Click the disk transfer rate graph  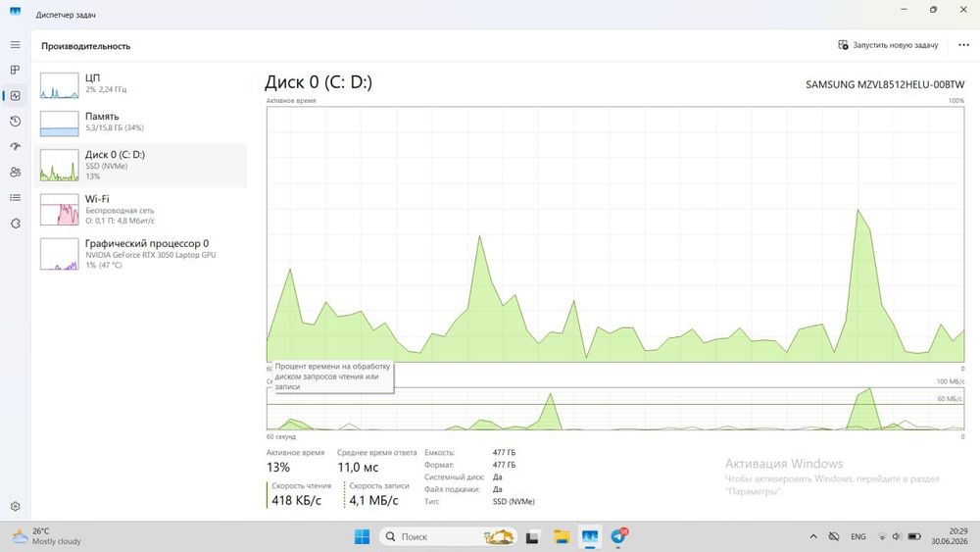tap(615, 408)
